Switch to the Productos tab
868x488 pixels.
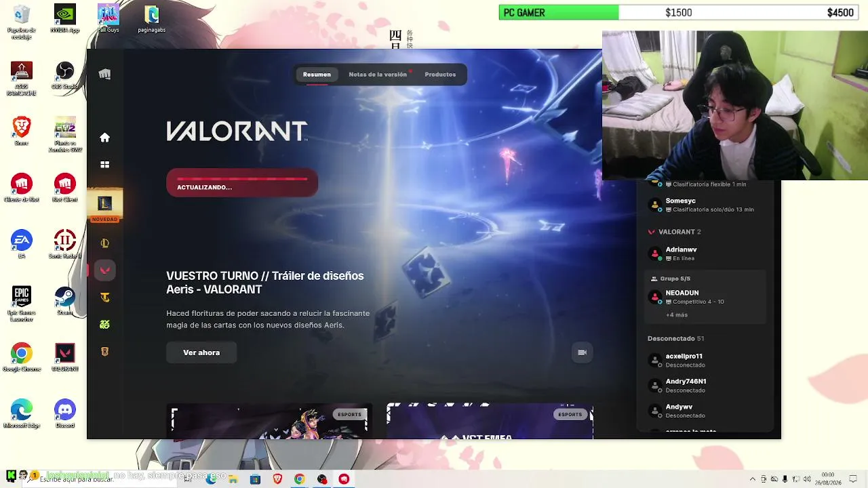tap(440, 75)
